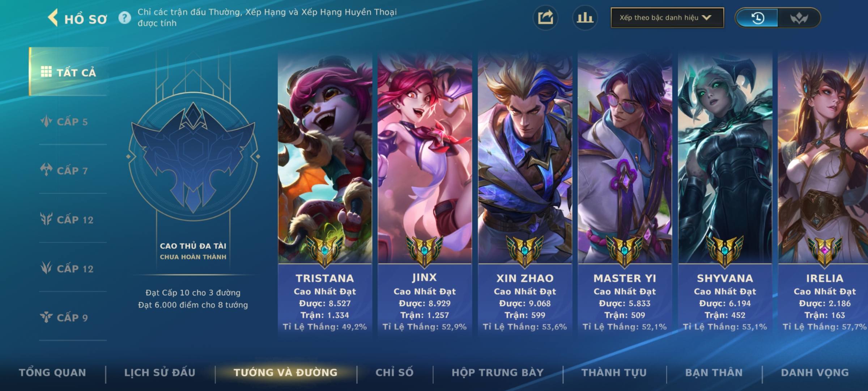Open the question mark help icon
This screenshot has height=391, width=868.
pos(125,18)
